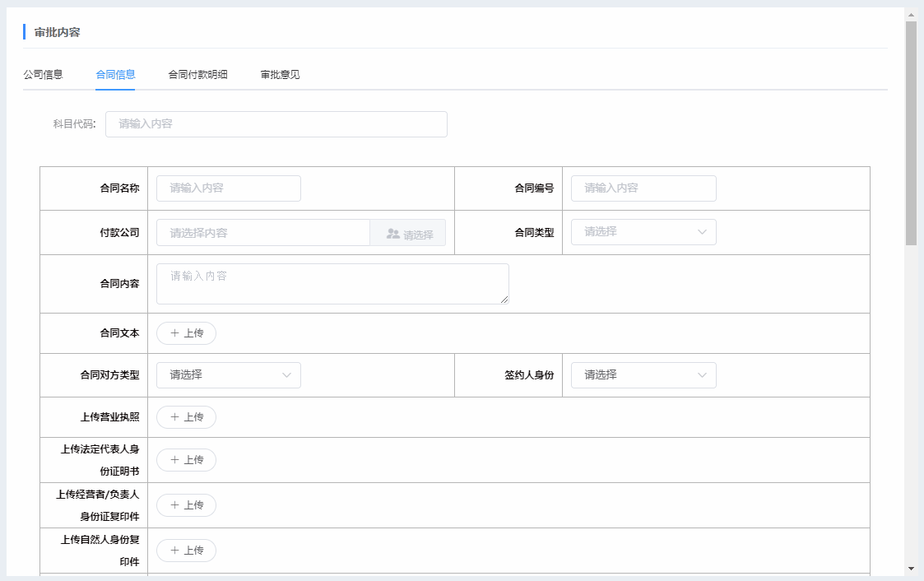
Task: Click the plus icon for 上传营业执照
Action: pyautogui.click(x=174, y=417)
